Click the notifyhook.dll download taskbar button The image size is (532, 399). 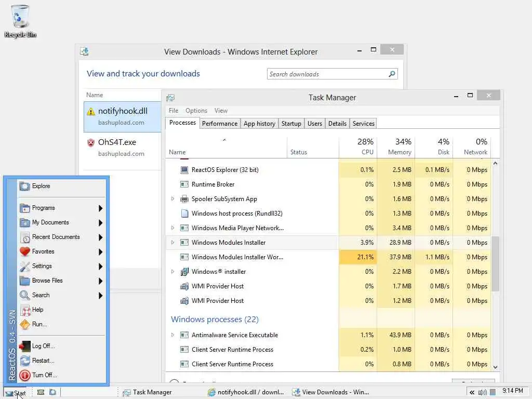246,393
